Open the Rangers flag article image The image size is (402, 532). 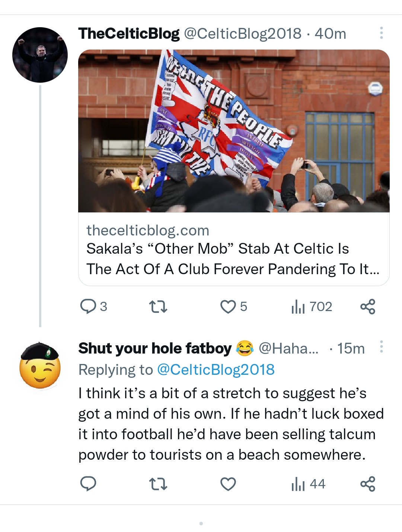tap(234, 131)
